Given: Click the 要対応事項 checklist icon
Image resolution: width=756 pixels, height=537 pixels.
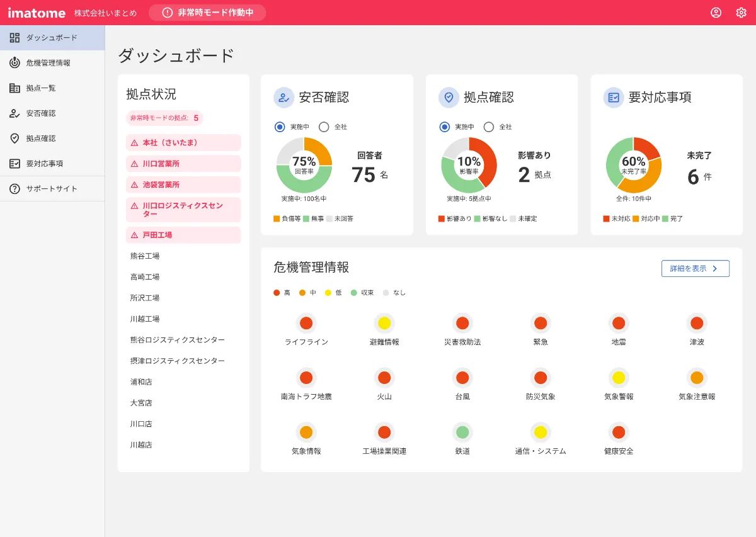Looking at the screenshot, I should [x=612, y=97].
